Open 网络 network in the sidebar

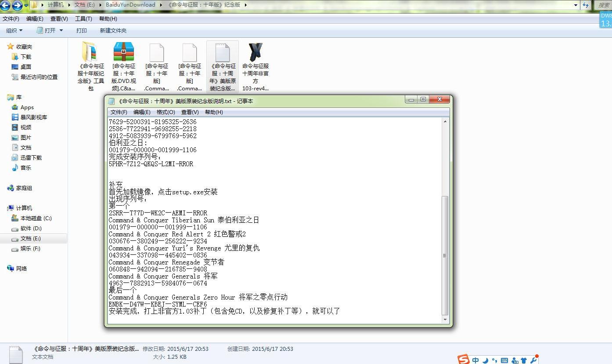pyautogui.click(x=17, y=268)
